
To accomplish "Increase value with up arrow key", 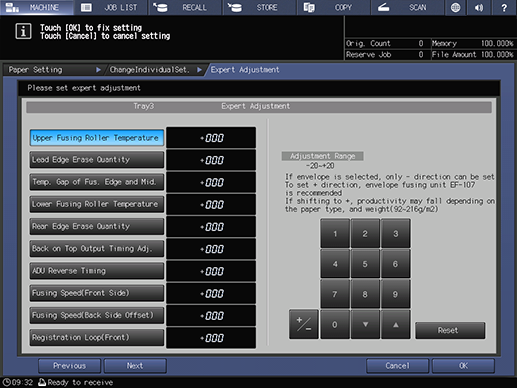I will tap(395, 324).
